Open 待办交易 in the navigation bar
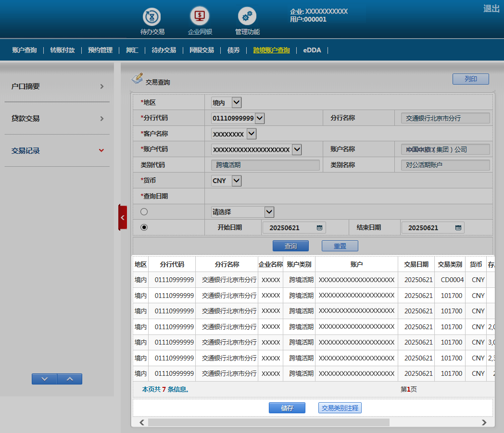Screen dimensions: 504x433 [x=164, y=50]
